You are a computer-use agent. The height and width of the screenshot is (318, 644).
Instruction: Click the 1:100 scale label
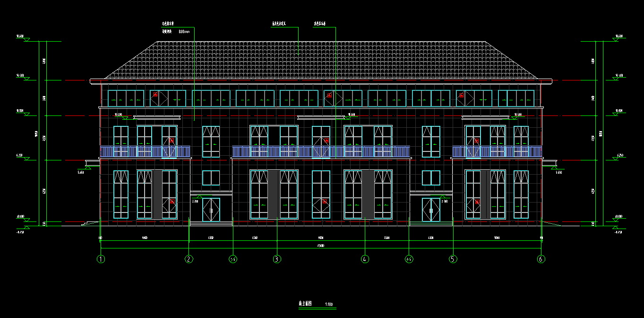[x=330, y=303]
